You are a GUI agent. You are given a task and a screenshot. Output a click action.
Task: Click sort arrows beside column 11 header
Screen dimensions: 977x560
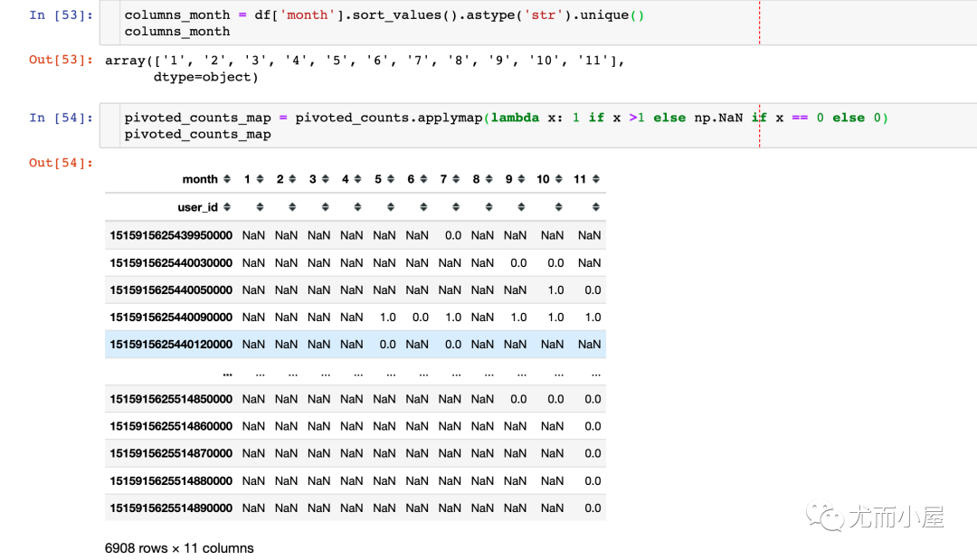595,179
